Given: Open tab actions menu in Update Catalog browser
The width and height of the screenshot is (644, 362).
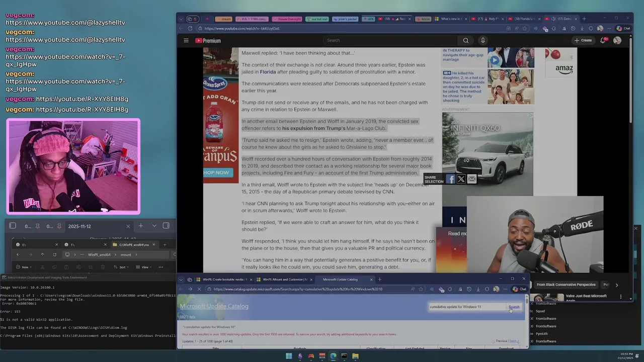Looking at the screenshot, I should coord(181,280).
